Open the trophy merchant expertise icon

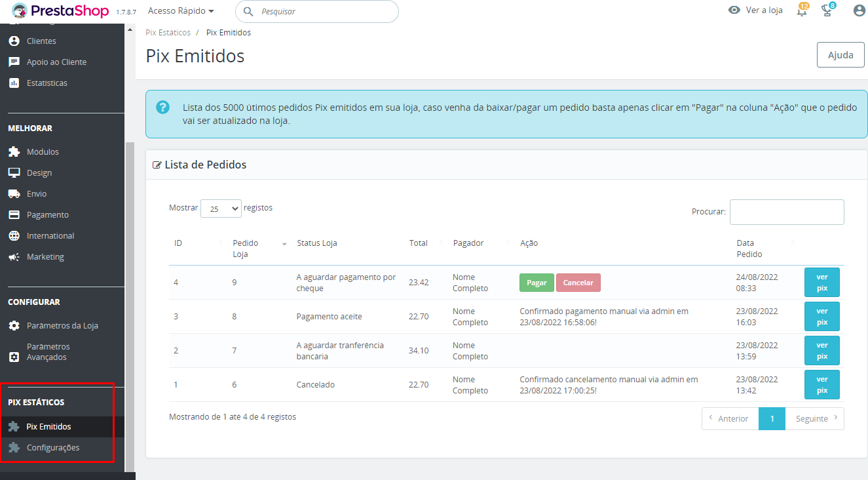point(827,10)
